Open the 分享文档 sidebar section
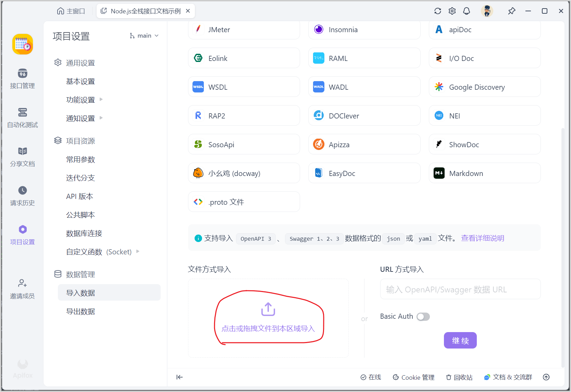Viewport: 571px width, 392px height. pyautogui.click(x=23, y=157)
